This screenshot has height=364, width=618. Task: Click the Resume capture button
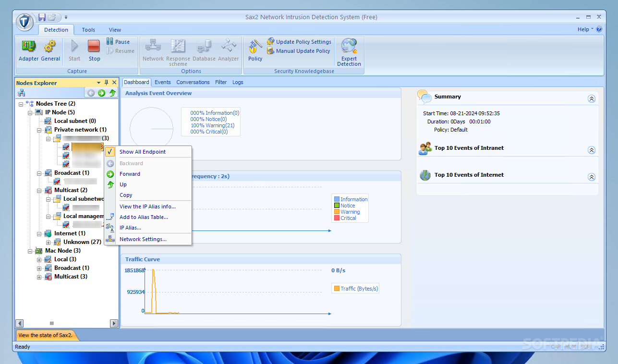pos(120,51)
